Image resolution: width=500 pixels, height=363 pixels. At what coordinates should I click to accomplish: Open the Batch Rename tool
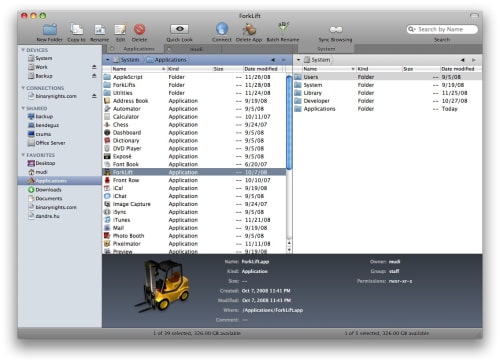coord(283,28)
